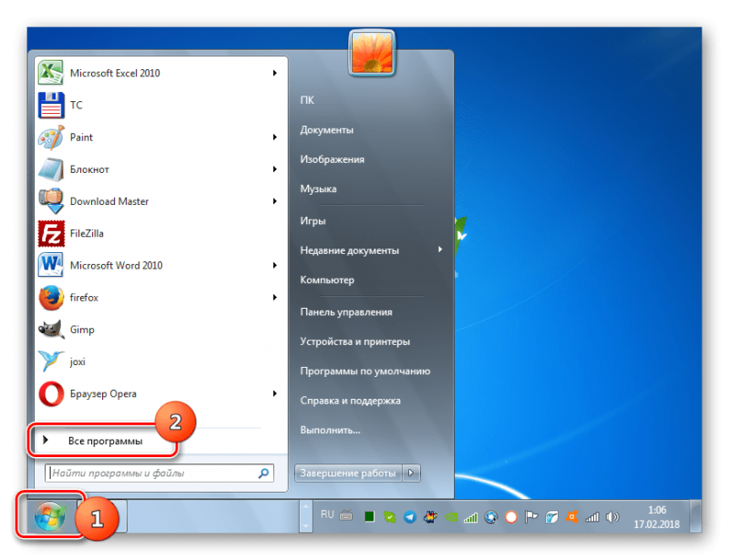Click the Windows Start orb button
The image size is (729, 560).
click(49, 516)
